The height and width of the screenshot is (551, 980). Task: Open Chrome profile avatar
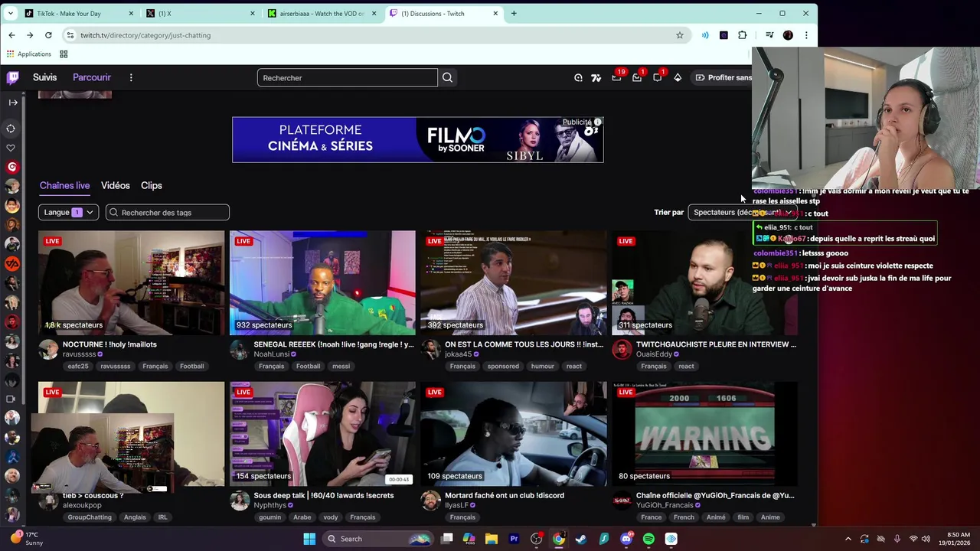point(788,35)
